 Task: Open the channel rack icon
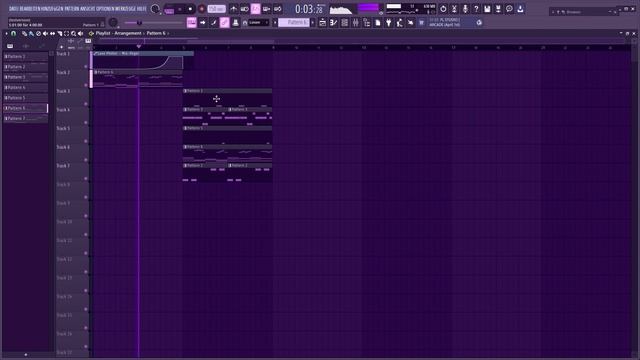[344, 23]
